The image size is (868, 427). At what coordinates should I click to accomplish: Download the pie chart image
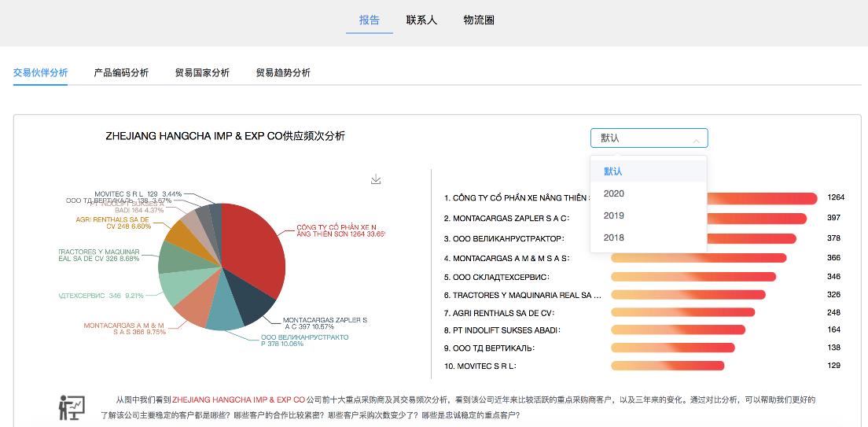coord(376,179)
